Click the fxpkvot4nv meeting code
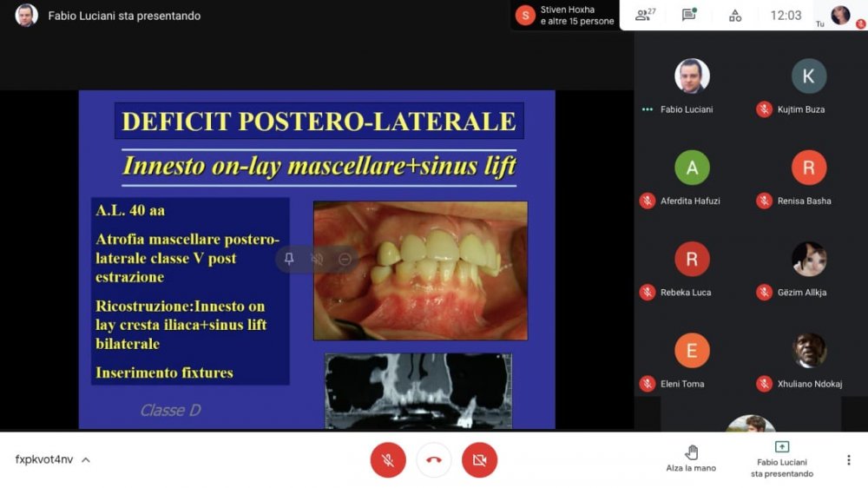The height and width of the screenshot is (488, 868). (x=43, y=459)
